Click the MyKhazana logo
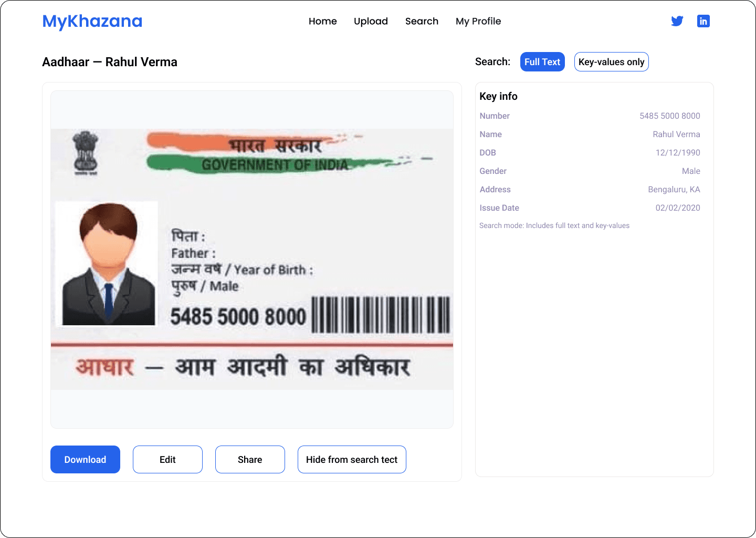The height and width of the screenshot is (538, 756). [x=92, y=21]
